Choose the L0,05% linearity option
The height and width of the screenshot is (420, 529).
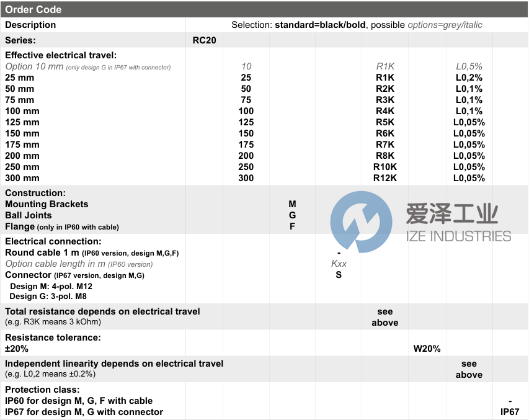tap(469, 122)
